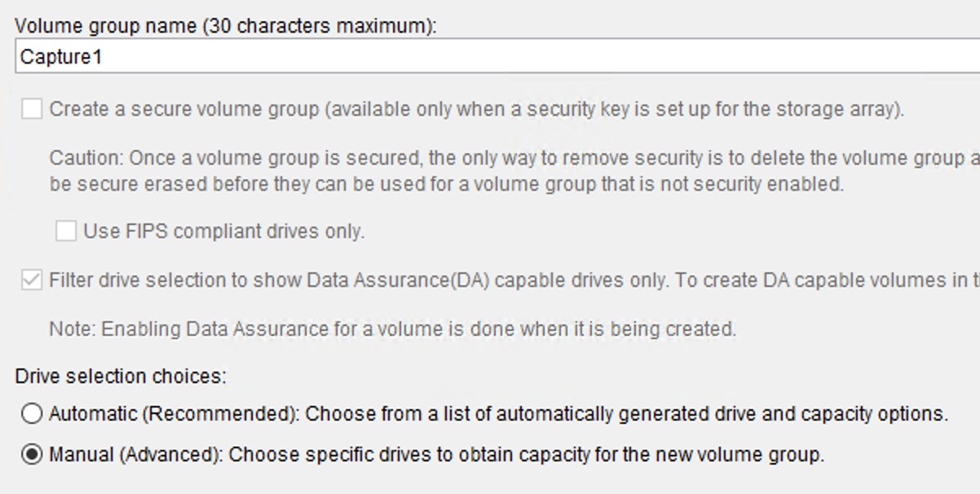Viewport: 980px width, 494px height.
Task: Click the 'Drive selection choices' heading
Action: pos(121,377)
